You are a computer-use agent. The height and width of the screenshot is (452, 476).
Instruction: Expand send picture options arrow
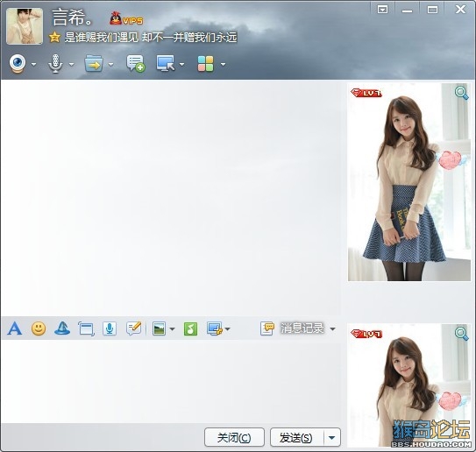(x=172, y=328)
